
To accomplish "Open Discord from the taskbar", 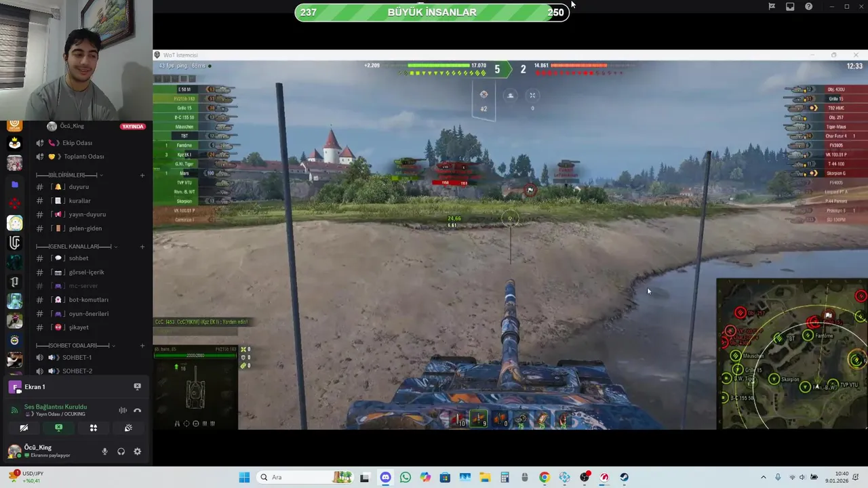I will (x=385, y=477).
